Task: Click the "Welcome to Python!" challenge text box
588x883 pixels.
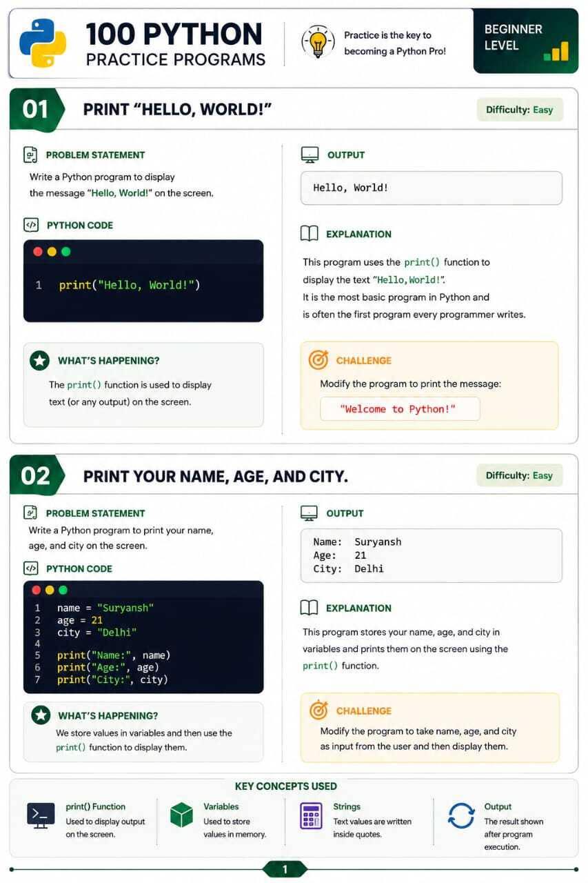Action: tap(400, 409)
